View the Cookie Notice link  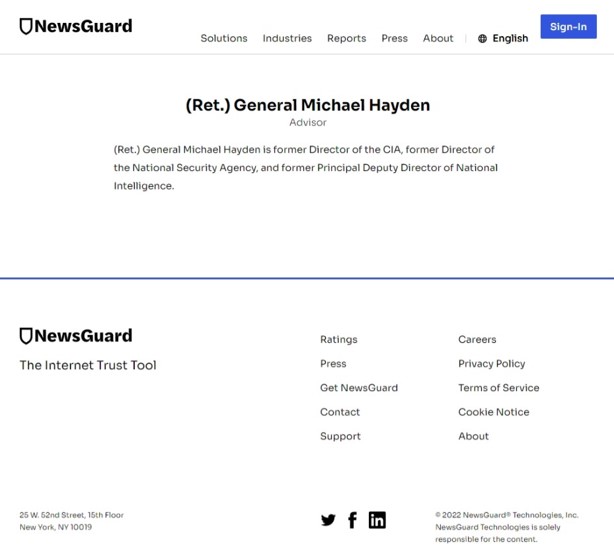click(493, 412)
